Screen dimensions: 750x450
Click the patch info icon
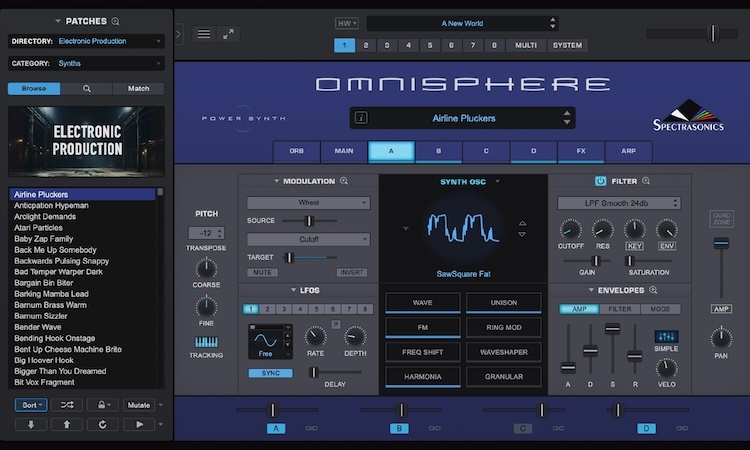[x=361, y=118]
